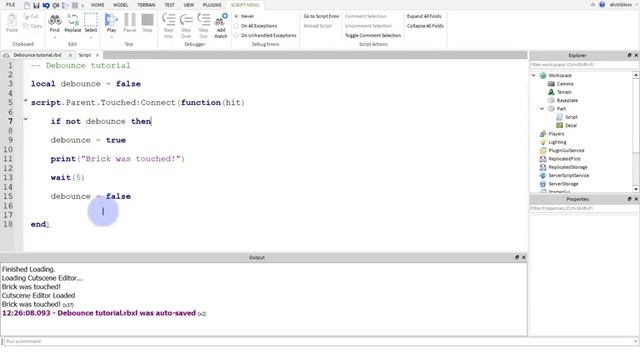Close the Script document tab

[98, 55]
